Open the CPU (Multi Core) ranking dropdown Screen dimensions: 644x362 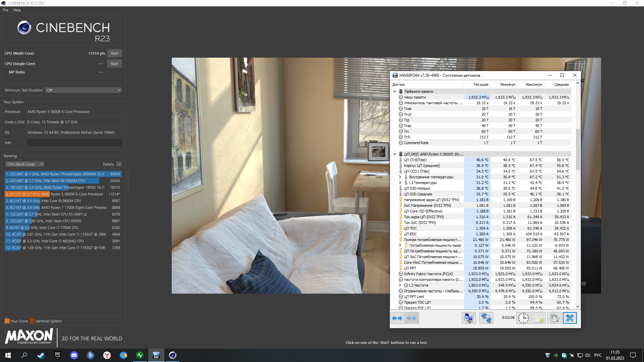(25, 164)
